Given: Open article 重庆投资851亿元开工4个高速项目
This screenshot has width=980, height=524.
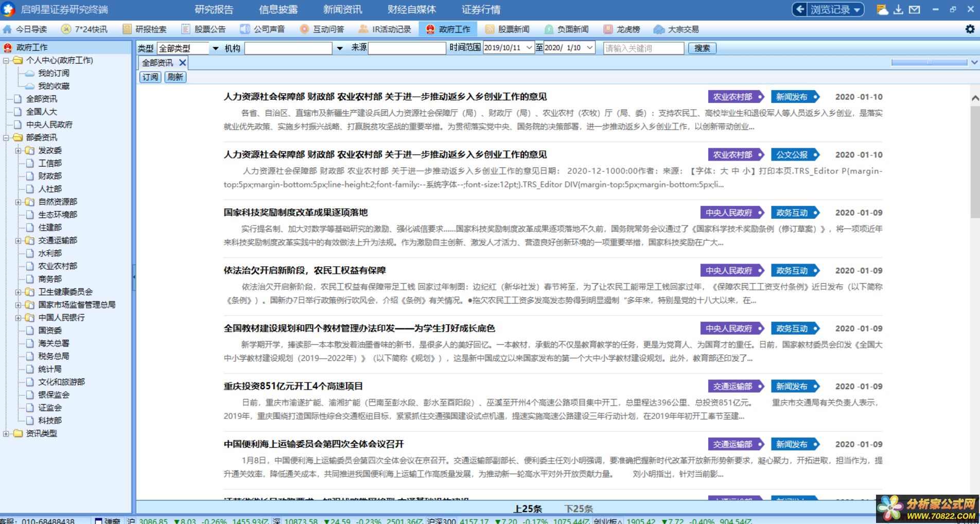Looking at the screenshot, I should point(293,386).
